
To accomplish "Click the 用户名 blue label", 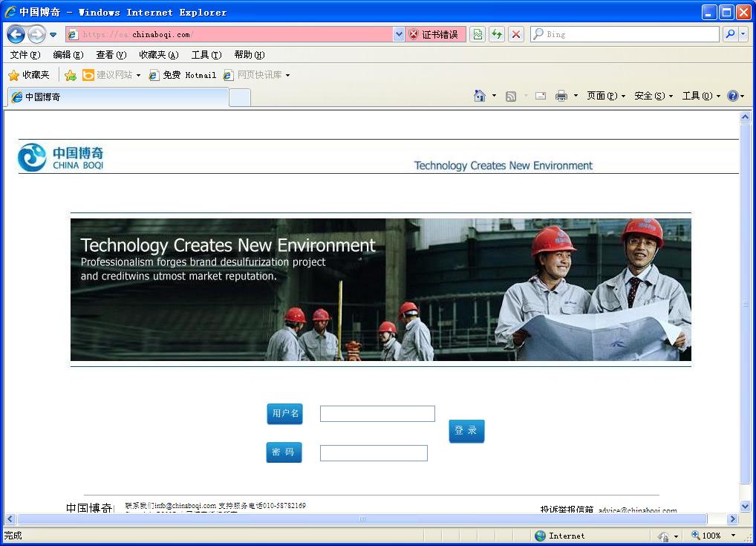I will (x=285, y=414).
